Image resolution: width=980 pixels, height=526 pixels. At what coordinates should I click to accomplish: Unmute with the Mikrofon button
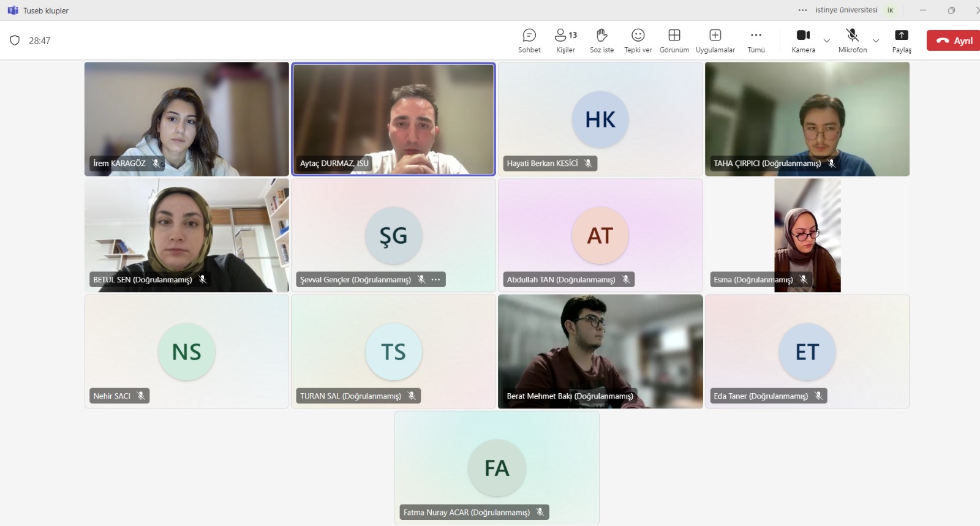[x=852, y=40]
